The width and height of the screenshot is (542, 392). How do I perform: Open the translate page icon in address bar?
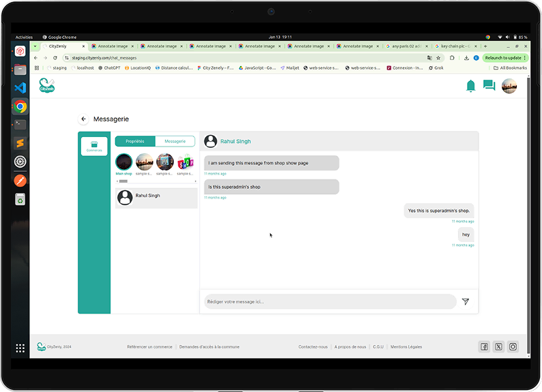click(x=430, y=58)
